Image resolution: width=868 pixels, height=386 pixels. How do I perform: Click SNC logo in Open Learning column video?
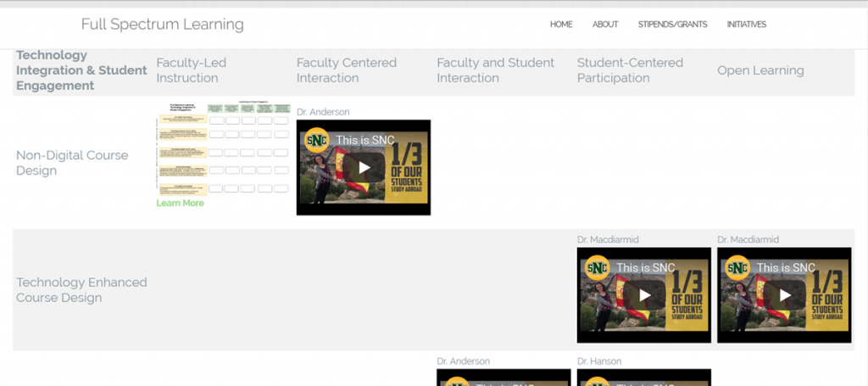coord(737,268)
